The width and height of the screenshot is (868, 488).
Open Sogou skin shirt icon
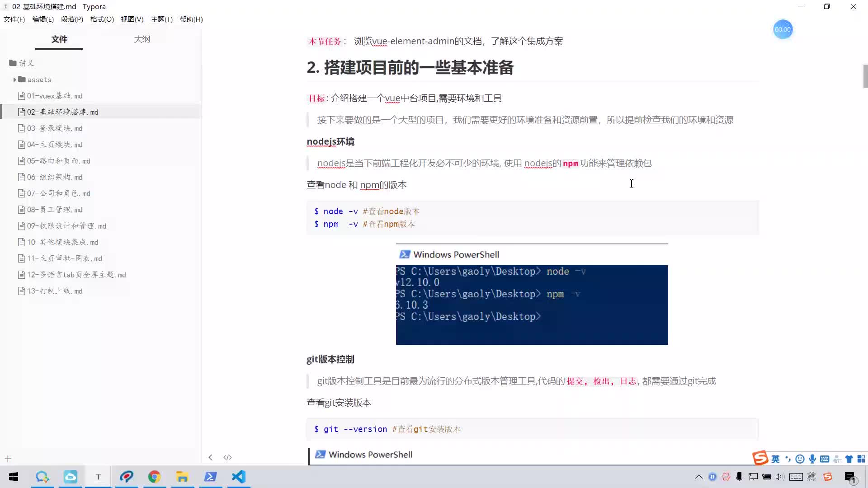(849, 459)
